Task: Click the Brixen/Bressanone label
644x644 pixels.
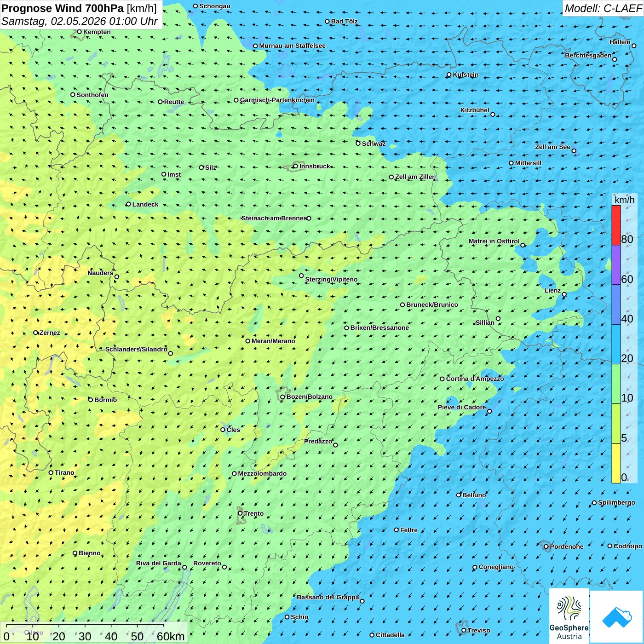Action: pos(379,328)
